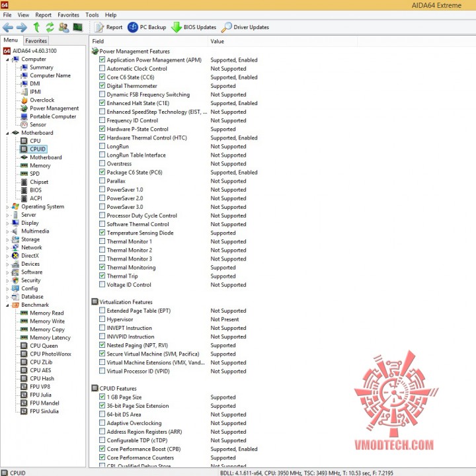Viewport: 476px width, 476px height.
Task: Select CPU Queen benchmark
Action: click(39, 346)
